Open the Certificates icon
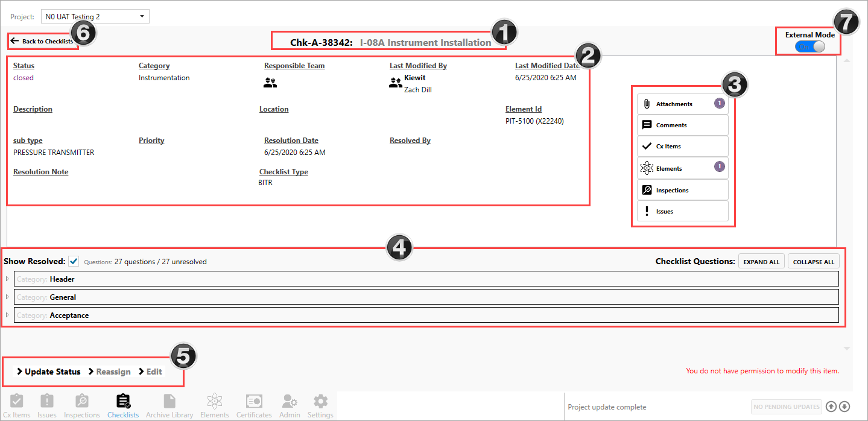 click(x=254, y=405)
